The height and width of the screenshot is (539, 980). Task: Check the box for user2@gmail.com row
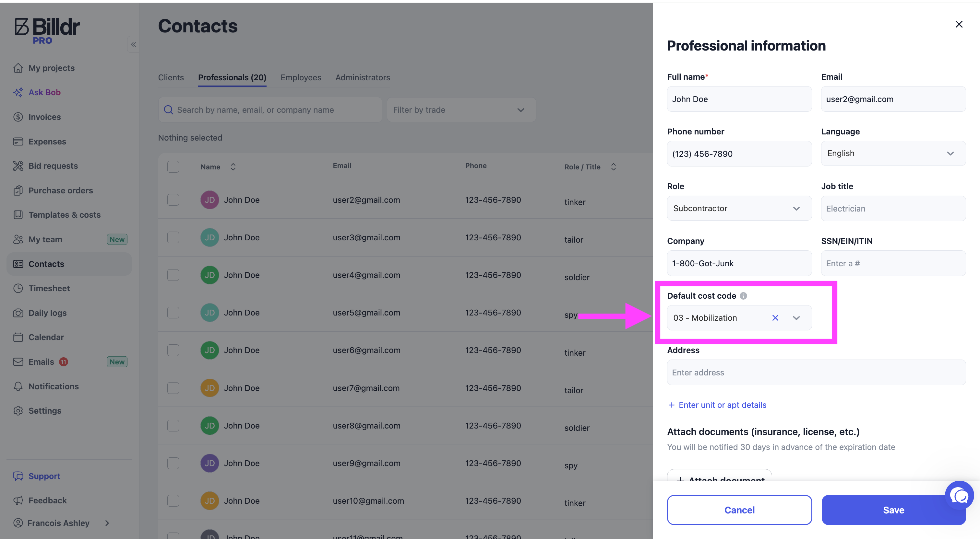click(x=173, y=200)
